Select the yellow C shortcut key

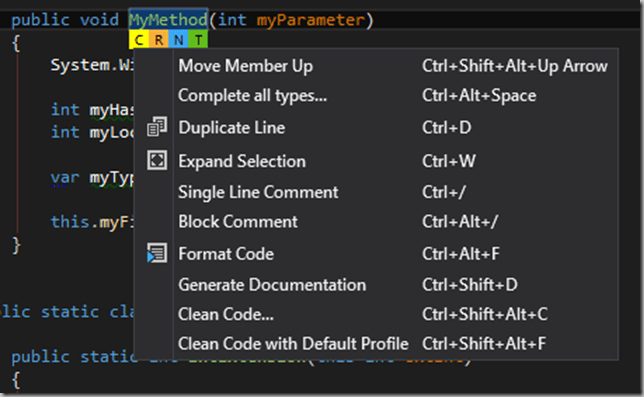(x=139, y=40)
